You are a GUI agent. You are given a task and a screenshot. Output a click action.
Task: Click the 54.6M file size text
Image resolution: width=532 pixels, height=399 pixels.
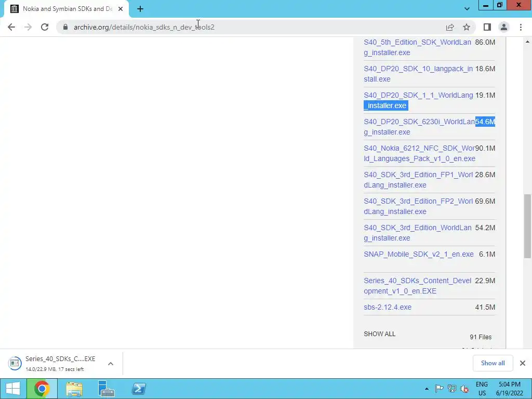point(485,122)
